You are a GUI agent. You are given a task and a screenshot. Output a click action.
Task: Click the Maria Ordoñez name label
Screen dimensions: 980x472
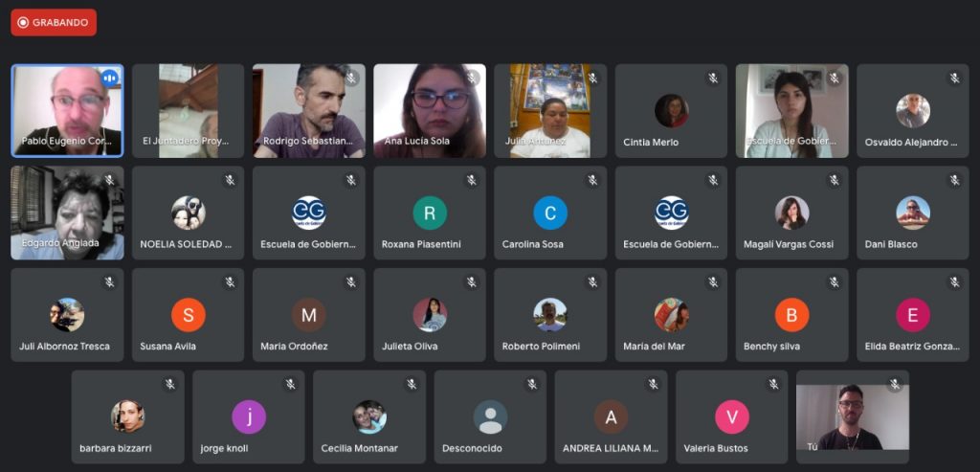point(294,347)
